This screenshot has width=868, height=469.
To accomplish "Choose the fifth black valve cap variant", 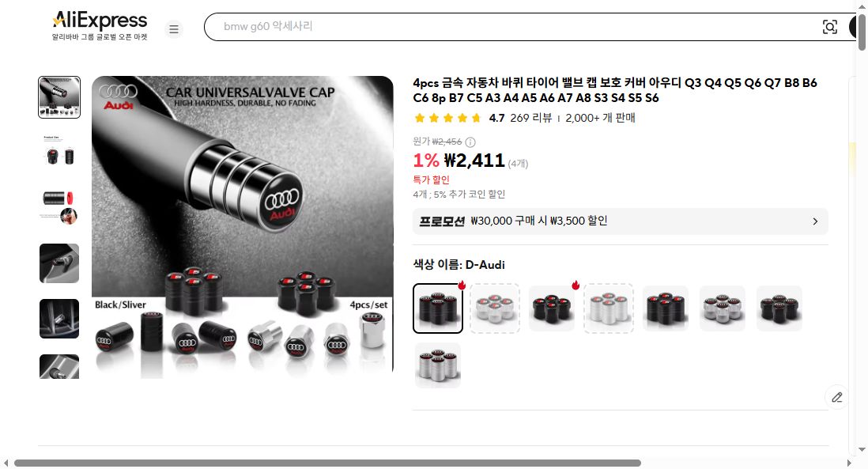I will tap(666, 308).
